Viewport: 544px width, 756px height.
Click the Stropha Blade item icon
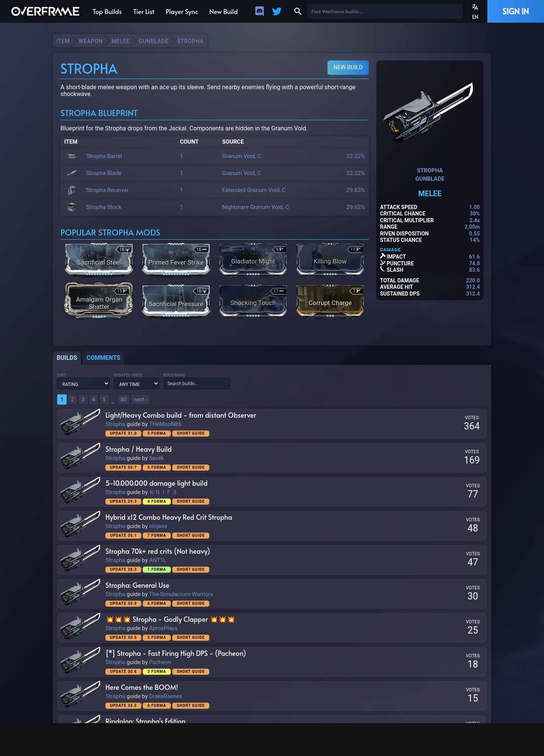72,173
